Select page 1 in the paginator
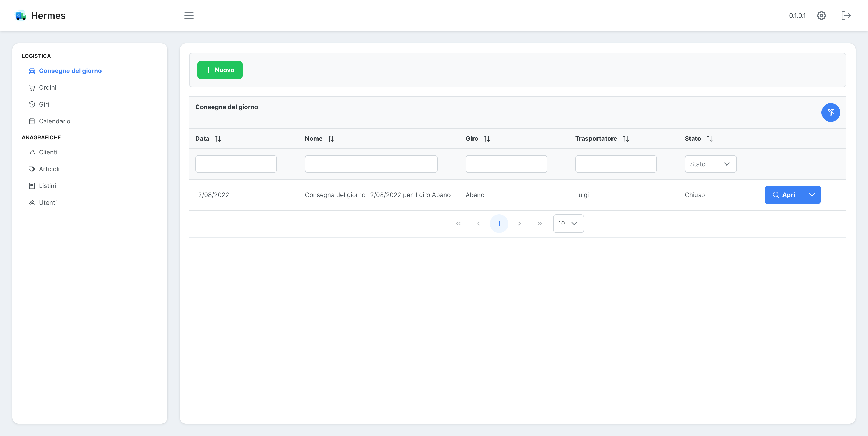 pos(499,224)
